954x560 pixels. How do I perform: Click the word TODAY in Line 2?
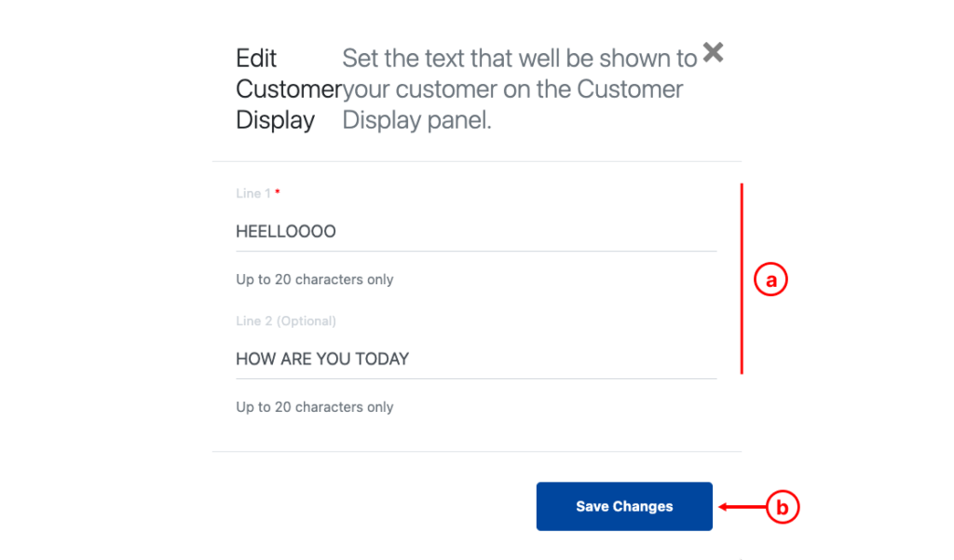pyautogui.click(x=382, y=359)
